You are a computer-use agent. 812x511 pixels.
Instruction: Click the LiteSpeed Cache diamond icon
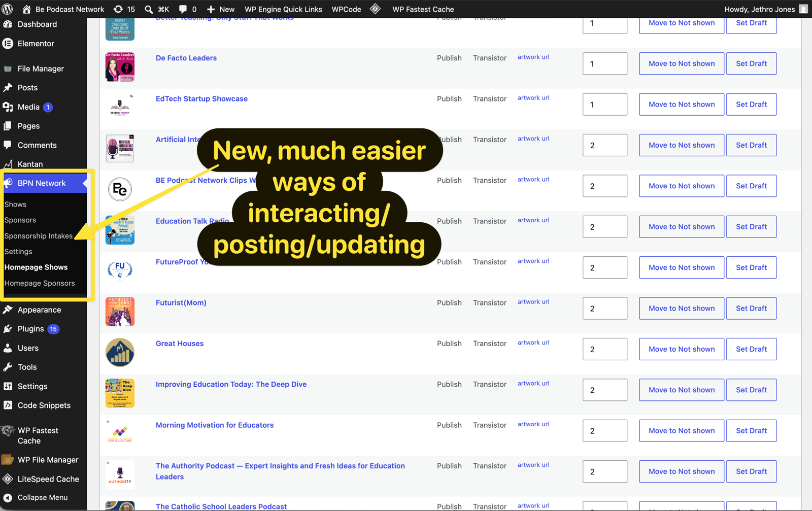(x=8, y=479)
